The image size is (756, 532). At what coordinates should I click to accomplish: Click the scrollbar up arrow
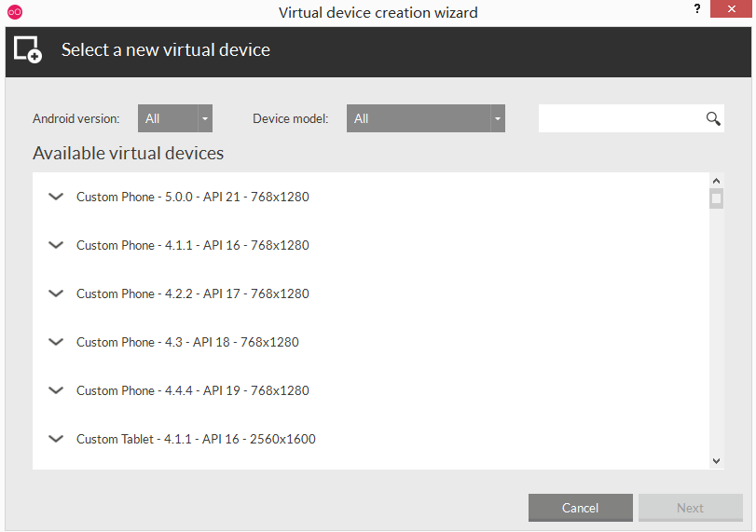click(x=716, y=182)
